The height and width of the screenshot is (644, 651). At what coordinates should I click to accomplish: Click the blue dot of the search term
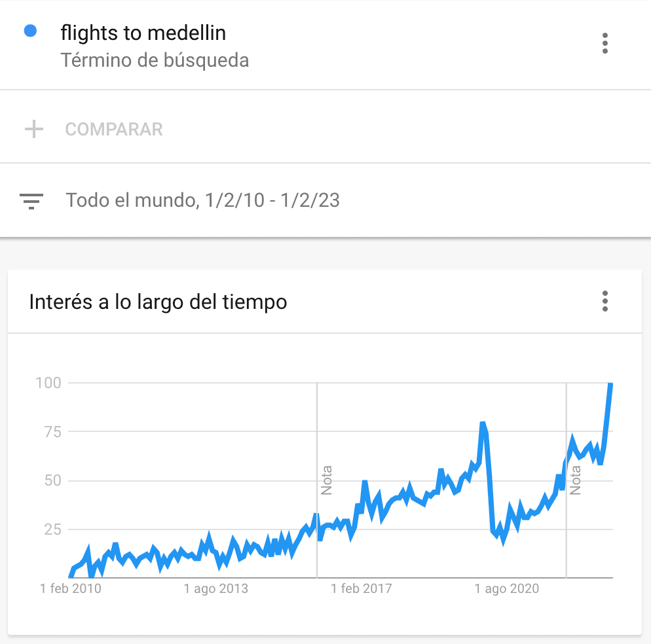pyautogui.click(x=30, y=31)
